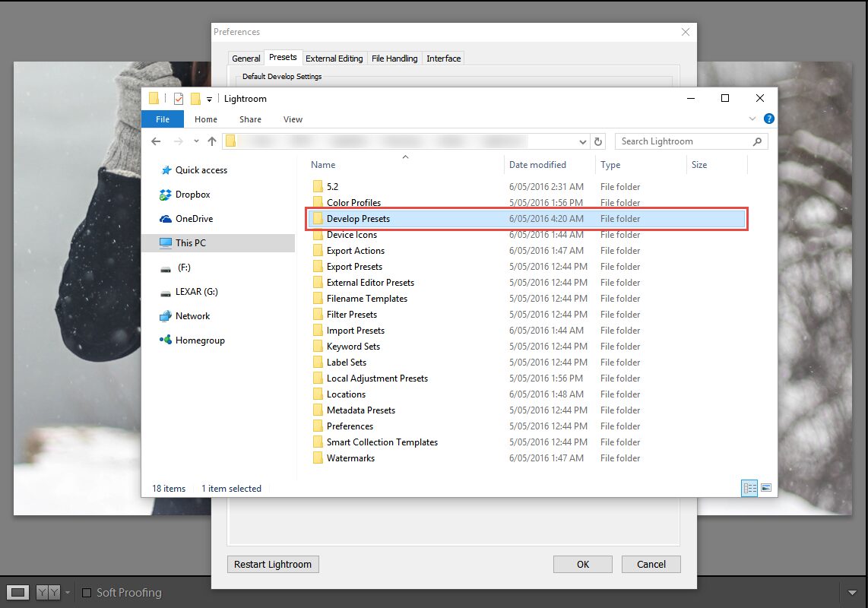The height and width of the screenshot is (608, 868).
Task: Click the Explorer forward arrow
Action: [x=179, y=141]
